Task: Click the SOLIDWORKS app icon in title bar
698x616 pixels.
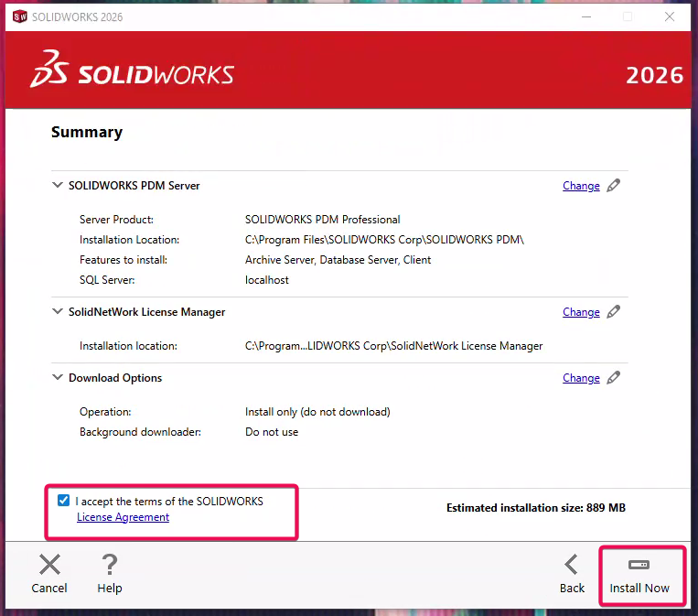Action: click(19, 16)
